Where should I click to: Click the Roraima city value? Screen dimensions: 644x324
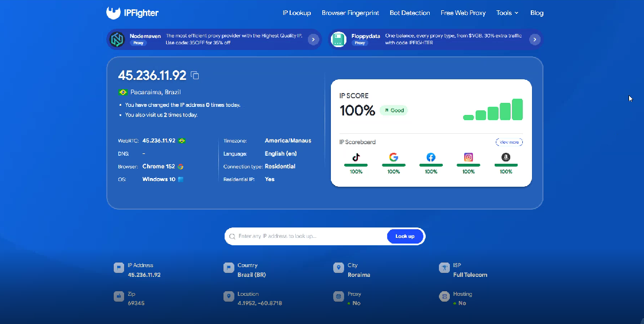click(359, 275)
